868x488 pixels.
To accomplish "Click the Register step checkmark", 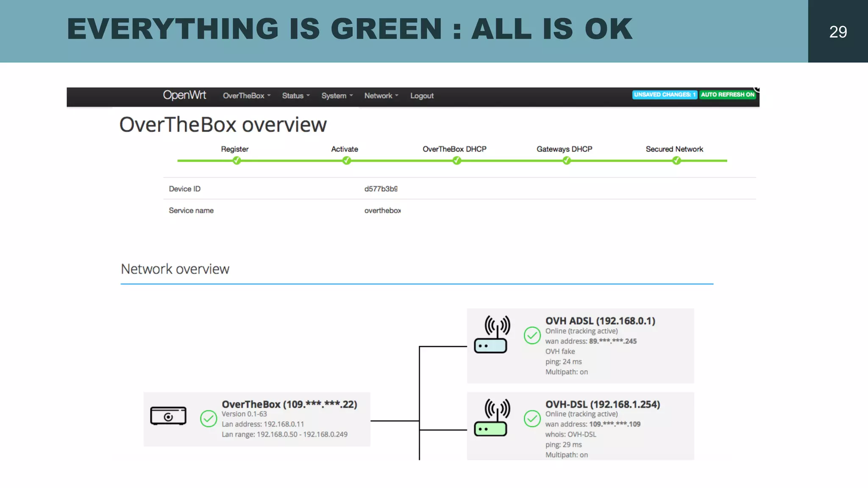I will [x=237, y=161].
